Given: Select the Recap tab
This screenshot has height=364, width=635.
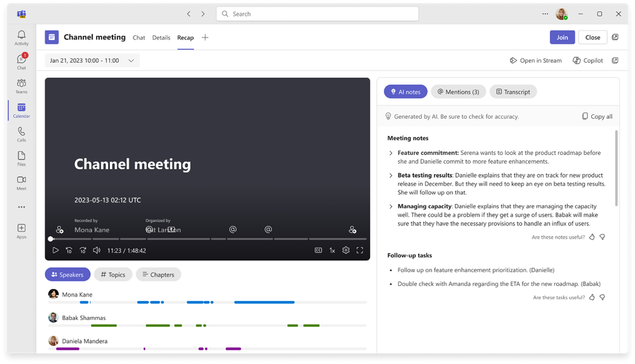Looking at the screenshot, I should point(186,37).
